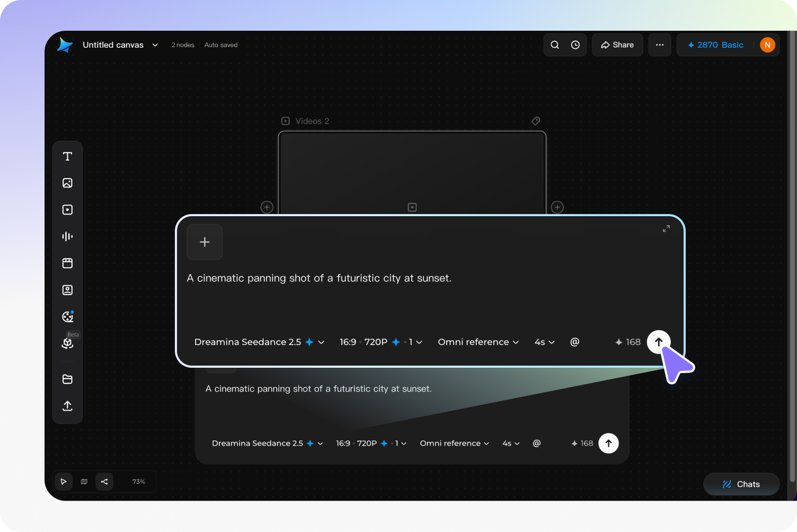
Task: Click the upload icon in left toolbar
Action: point(67,406)
